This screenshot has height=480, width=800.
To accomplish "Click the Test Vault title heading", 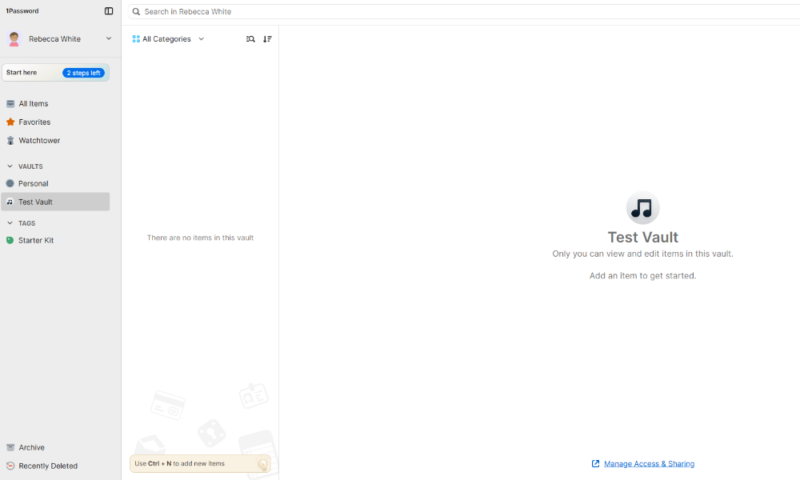I will coord(643,237).
